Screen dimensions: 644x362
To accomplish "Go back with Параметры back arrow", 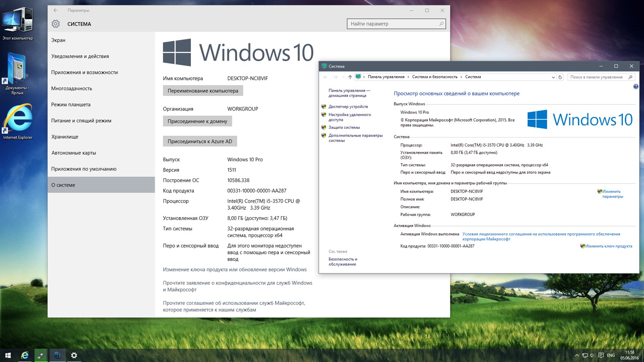I will pyautogui.click(x=56, y=10).
